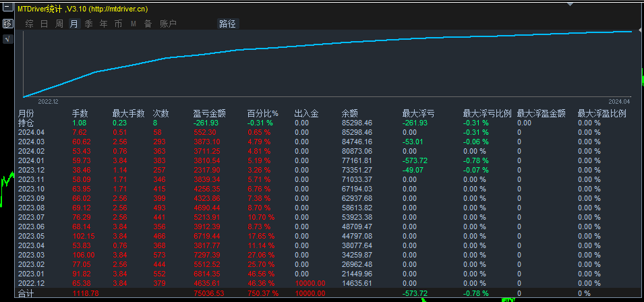Select the 2024.01 row label

30,160
